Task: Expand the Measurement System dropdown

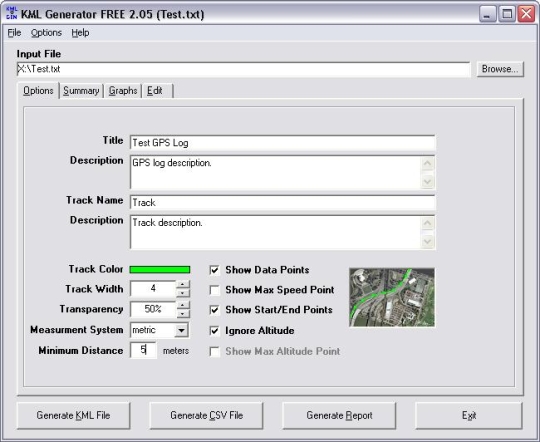Action: point(181,330)
